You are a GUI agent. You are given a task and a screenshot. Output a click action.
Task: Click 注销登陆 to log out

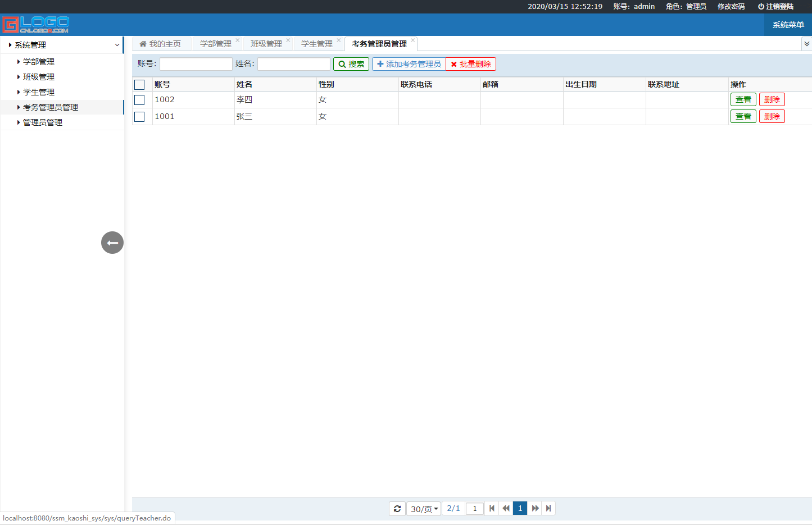pos(775,7)
